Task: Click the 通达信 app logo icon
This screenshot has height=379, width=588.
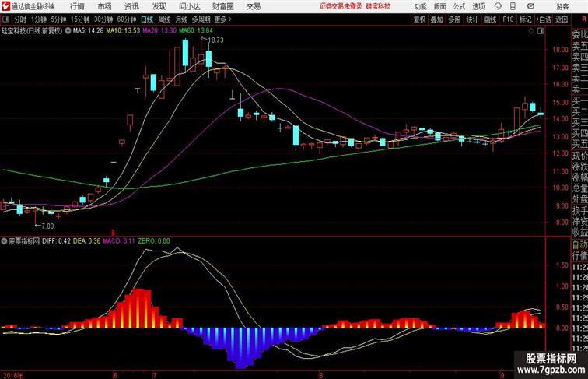Action: click(x=5, y=6)
